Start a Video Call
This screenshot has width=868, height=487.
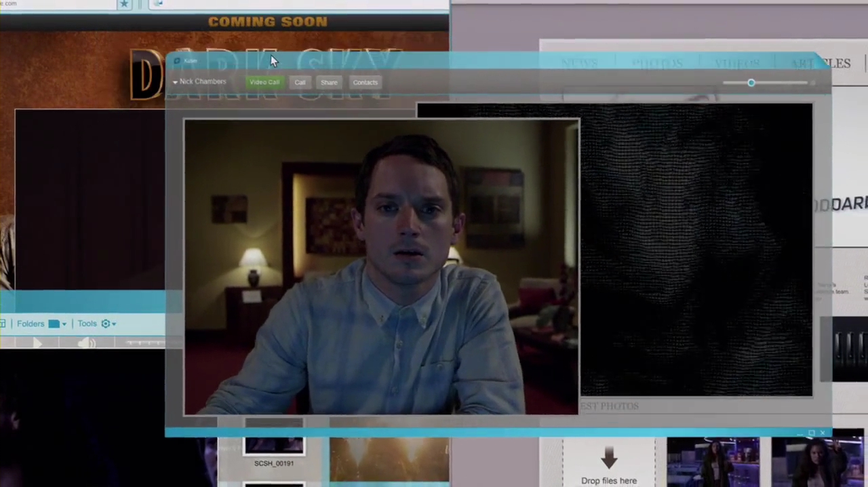point(264,82)
